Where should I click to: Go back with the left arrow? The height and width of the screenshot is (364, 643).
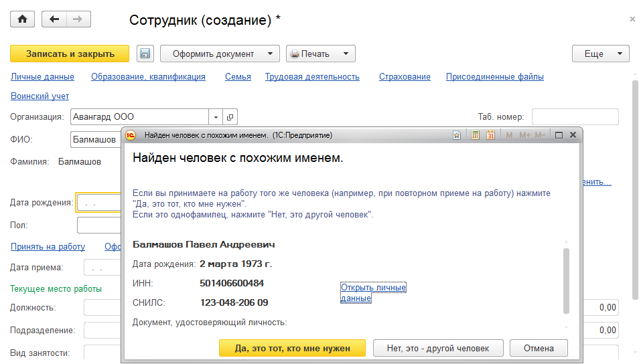[x=55, y=19]
